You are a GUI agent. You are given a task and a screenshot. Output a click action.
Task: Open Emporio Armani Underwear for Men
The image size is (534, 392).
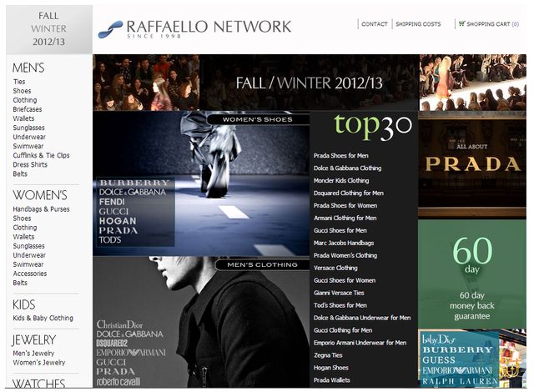point(360,343)
